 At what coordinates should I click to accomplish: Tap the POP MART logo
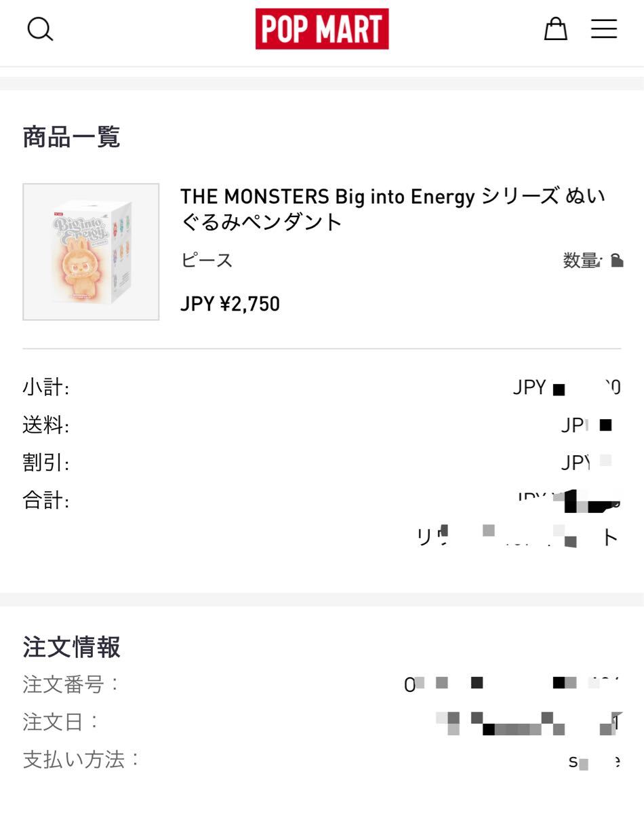322,29
